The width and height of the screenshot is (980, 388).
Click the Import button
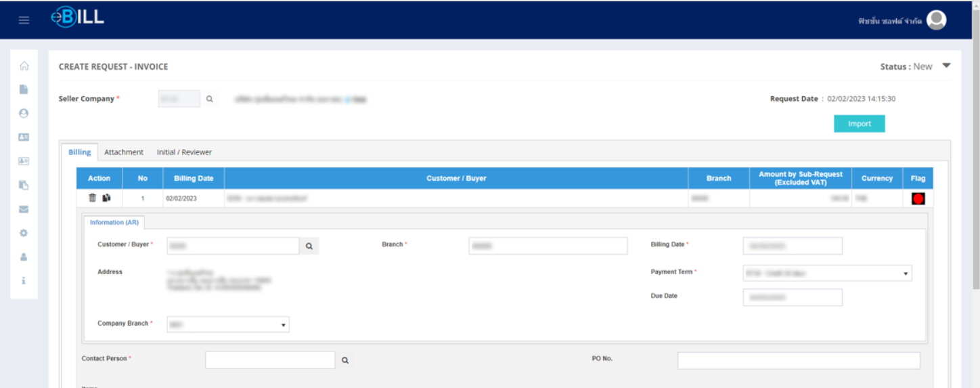click(859, 124)
